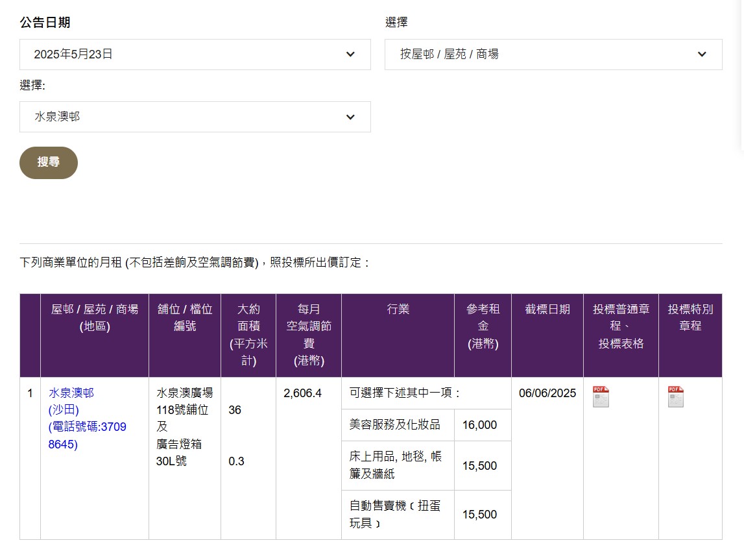Click the 公告日期 label
The image size is (744, 560).
pyautogui.click(x=45, y=22)
